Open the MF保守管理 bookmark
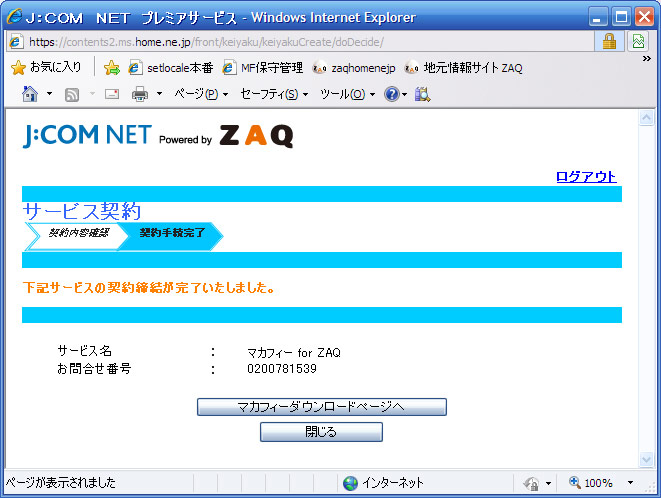Image resolution: width=661 pixels, height=498 pixels. tap(263, 67)
